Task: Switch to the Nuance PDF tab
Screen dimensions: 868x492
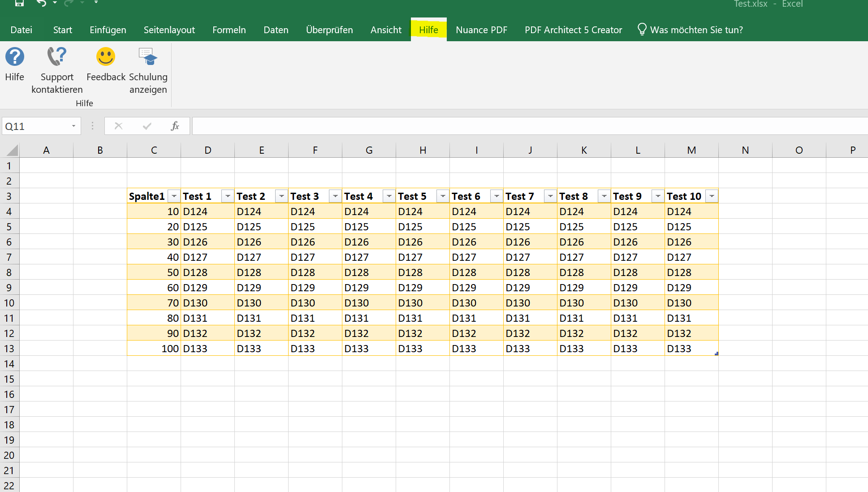Action: click(x=481, y=30)
